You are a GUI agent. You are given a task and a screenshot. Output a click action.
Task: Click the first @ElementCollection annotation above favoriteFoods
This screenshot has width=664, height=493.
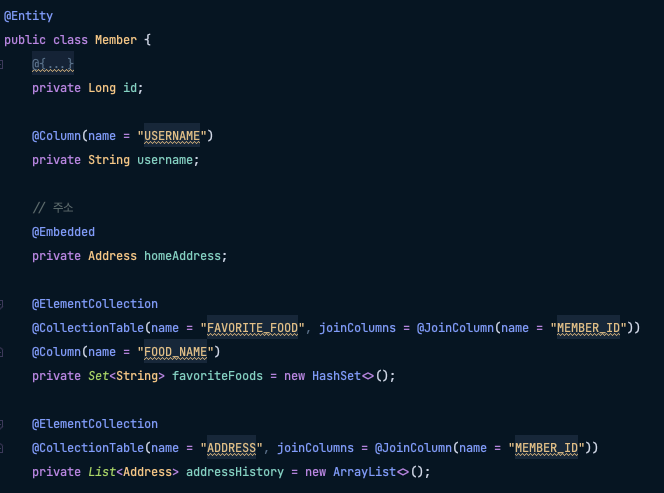click(95, 304)
